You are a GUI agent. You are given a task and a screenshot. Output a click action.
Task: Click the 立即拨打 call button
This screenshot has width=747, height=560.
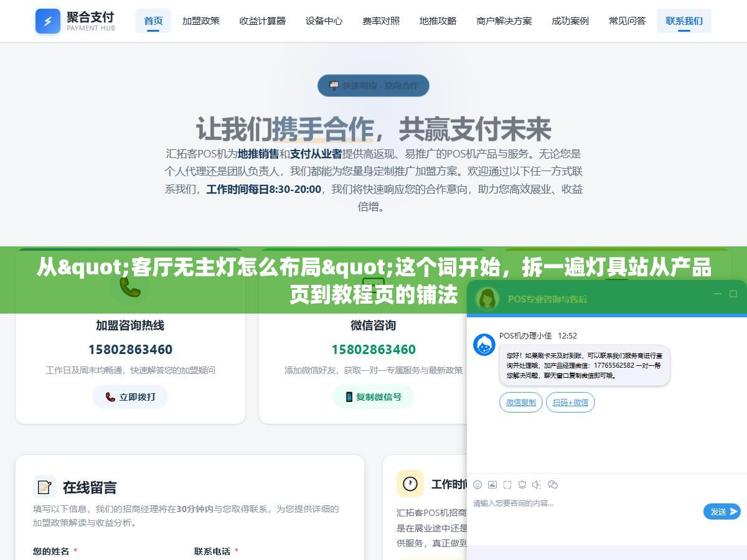(x=130, y=397)
